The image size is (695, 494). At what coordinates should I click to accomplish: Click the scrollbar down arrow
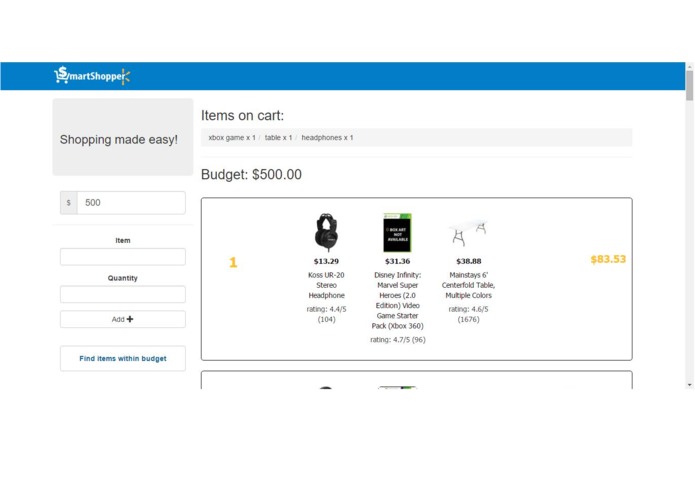(x=689, y=385)
